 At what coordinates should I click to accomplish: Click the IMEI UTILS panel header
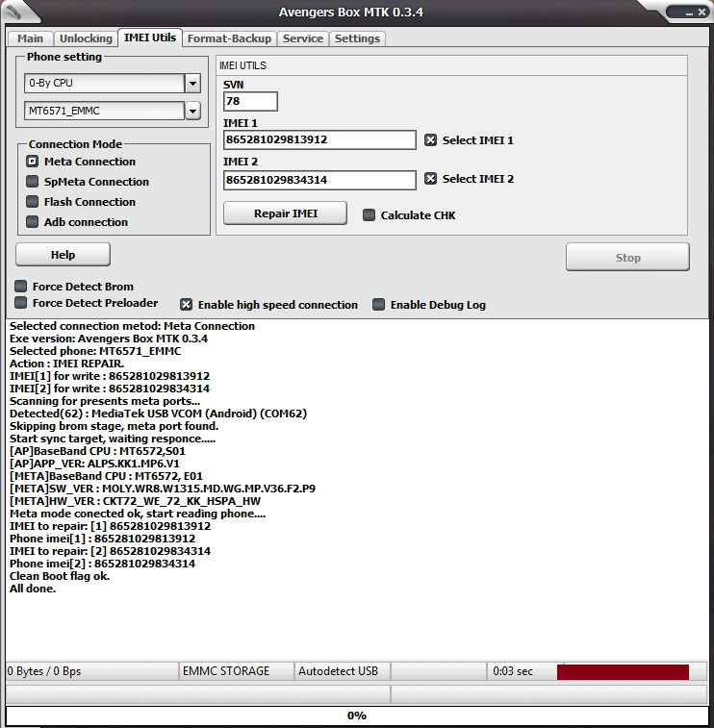[x=451, y=66]
